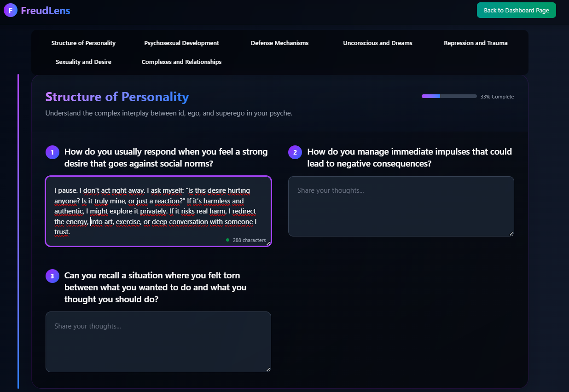569x392 pixels.
Task: Select the Defense Mechanisms tab
Action: tap(279, 43)
